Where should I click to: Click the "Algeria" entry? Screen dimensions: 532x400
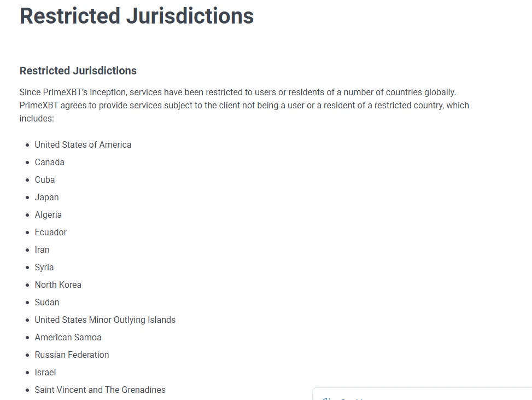click(x=48, y=215)
